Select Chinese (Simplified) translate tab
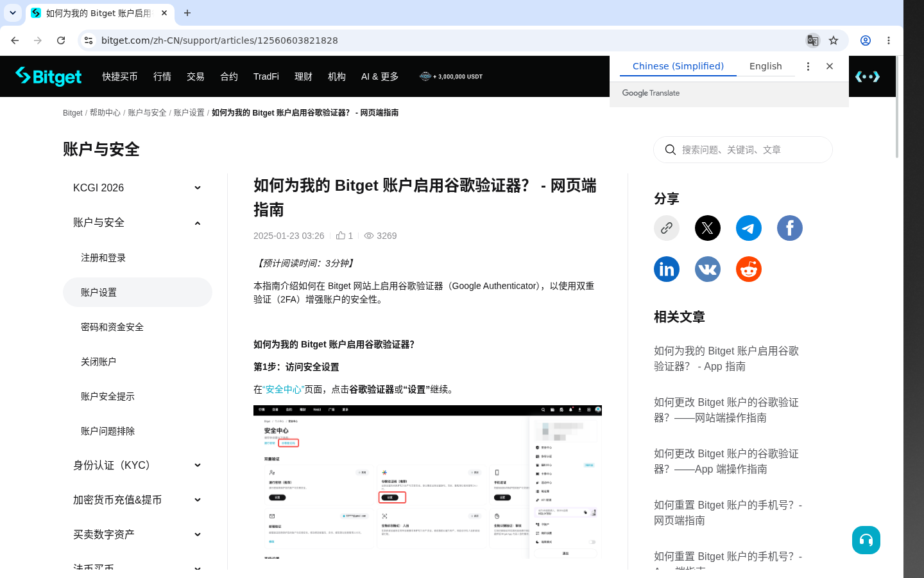 [678, 66]
